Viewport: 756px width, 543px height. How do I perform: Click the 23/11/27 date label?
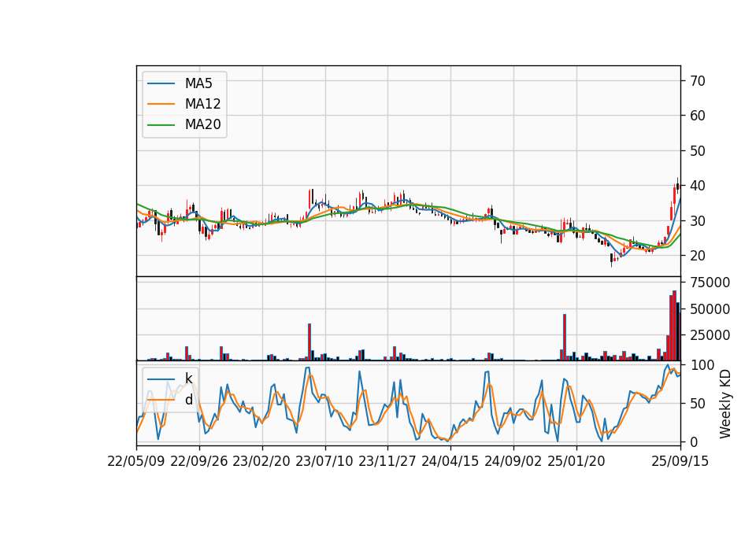387,461
